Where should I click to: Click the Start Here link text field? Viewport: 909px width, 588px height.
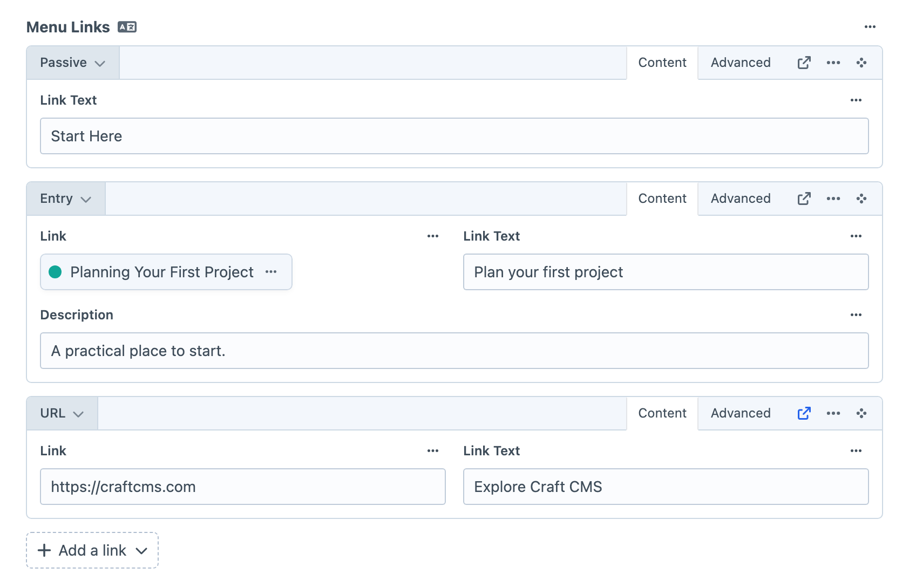pos(454,136)
